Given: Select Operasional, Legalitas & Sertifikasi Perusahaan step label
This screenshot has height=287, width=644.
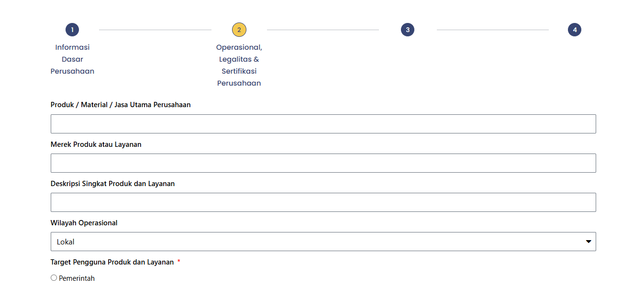Looking at the screenshot, I should point(239,65).
